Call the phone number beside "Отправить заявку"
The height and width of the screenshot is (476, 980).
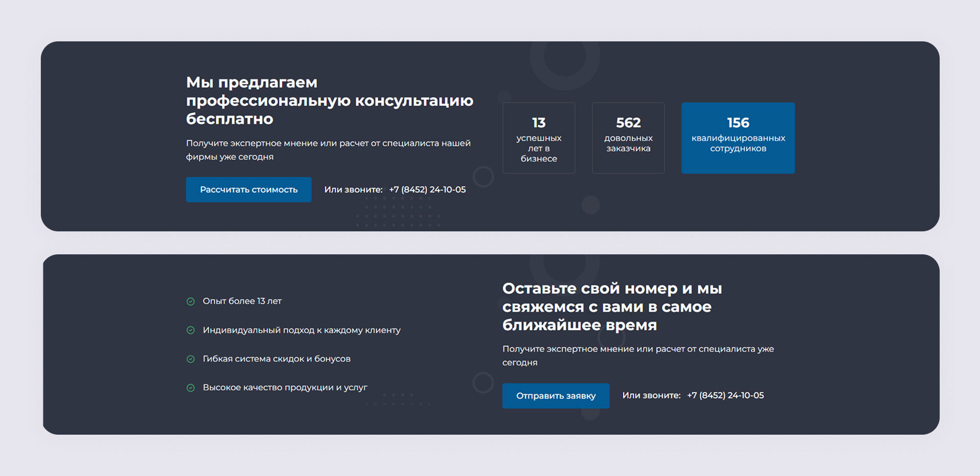coord(725,395)
